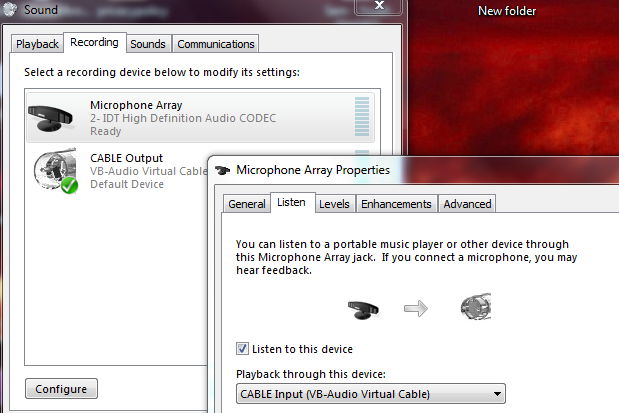Click the Sound window title speaker icon
This screenshot has width=619, height=413.
pyautogui.click(x=9, y=9)
